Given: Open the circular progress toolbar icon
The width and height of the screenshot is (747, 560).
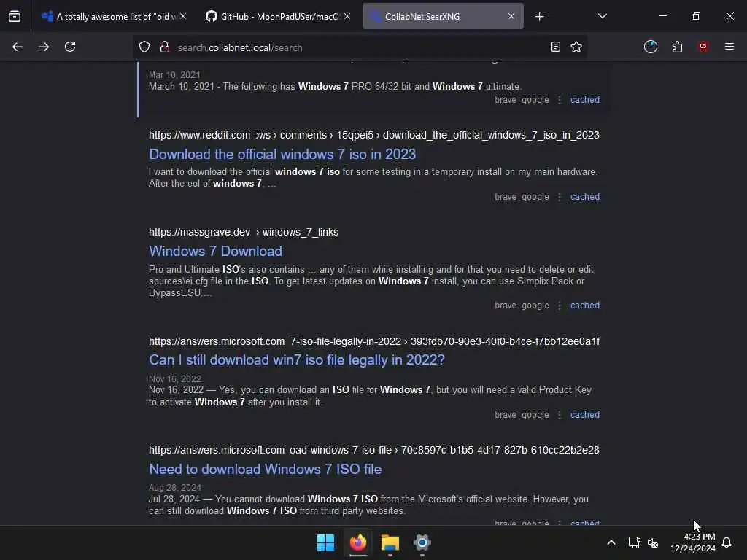Looking at the screenshot, I should 651,47.
